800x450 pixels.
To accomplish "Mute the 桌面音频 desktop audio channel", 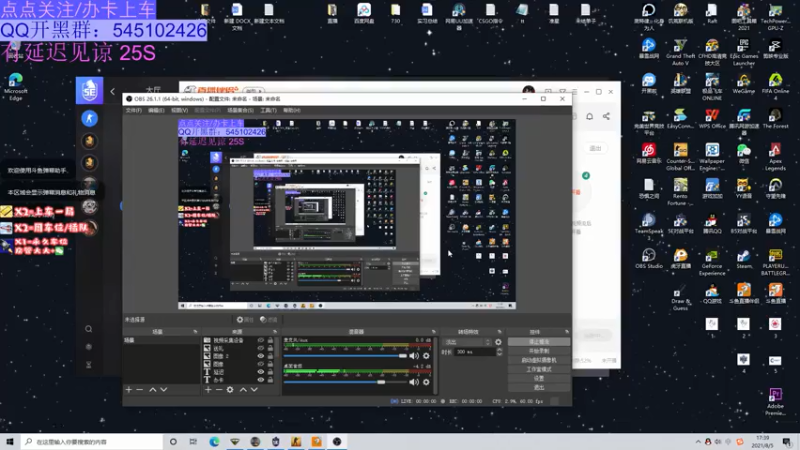I will click(x=414, y=382).
